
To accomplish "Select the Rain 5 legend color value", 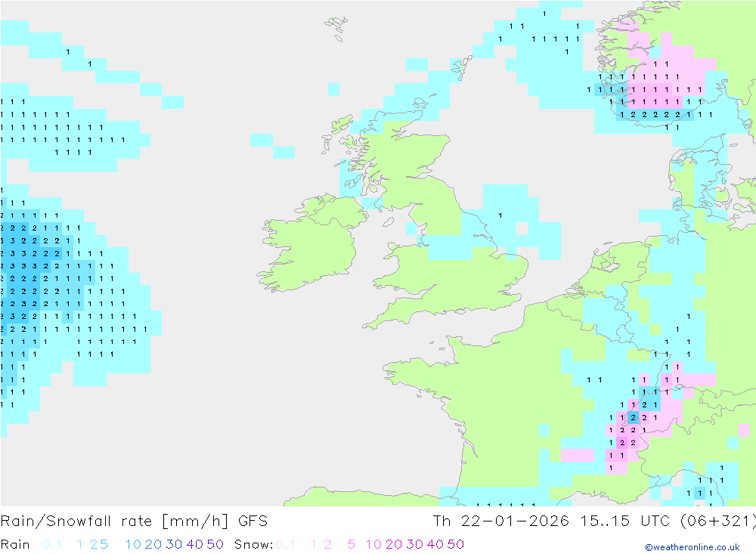I will click(x=104, y=544).
